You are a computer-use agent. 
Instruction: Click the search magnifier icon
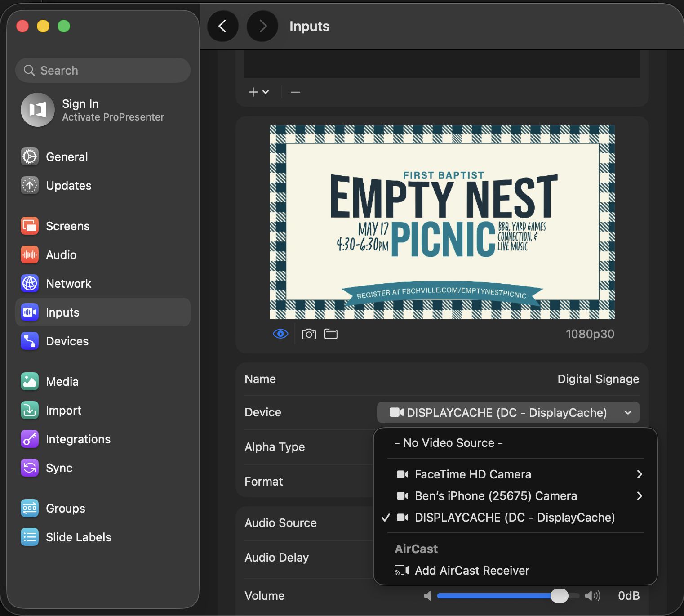pos(29,70)
